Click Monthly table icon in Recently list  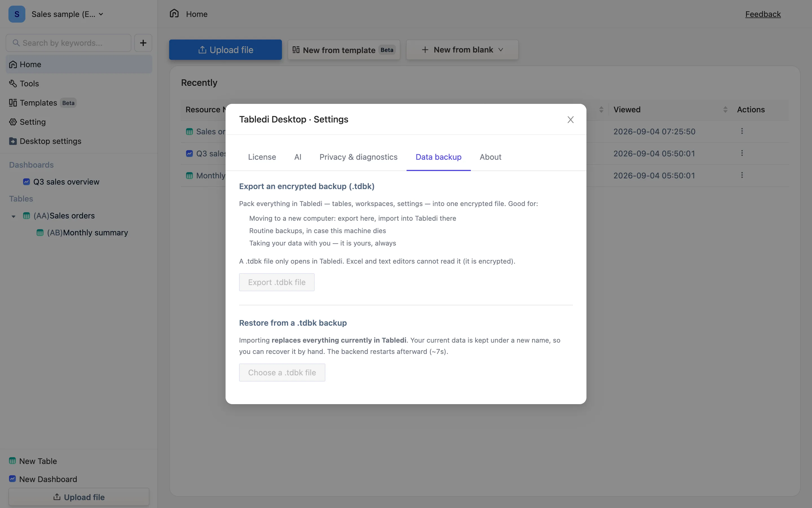click(x=189, y=176)
